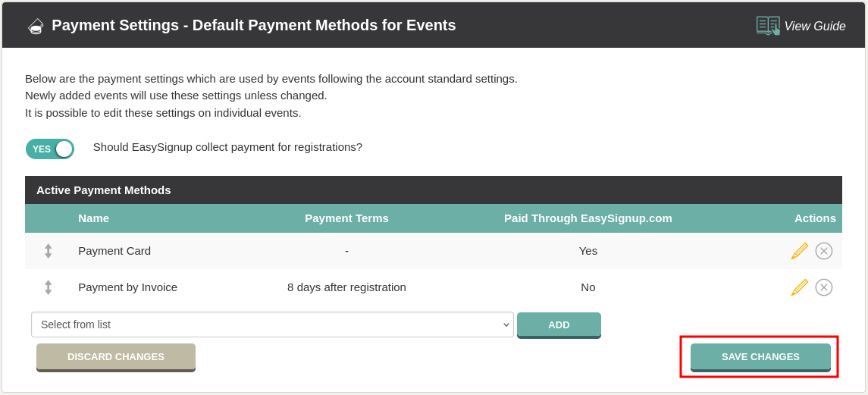Edit Payment by Invoice pencil icon
868x395 pixels.
point(799,287)
